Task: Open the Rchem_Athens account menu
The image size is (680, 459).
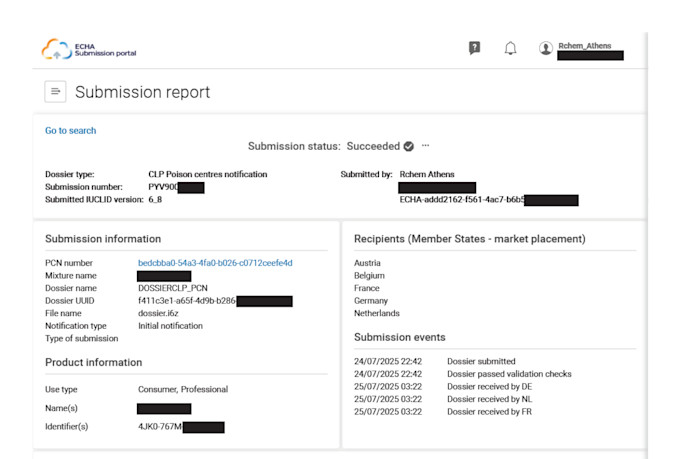Action: [585, 46]
